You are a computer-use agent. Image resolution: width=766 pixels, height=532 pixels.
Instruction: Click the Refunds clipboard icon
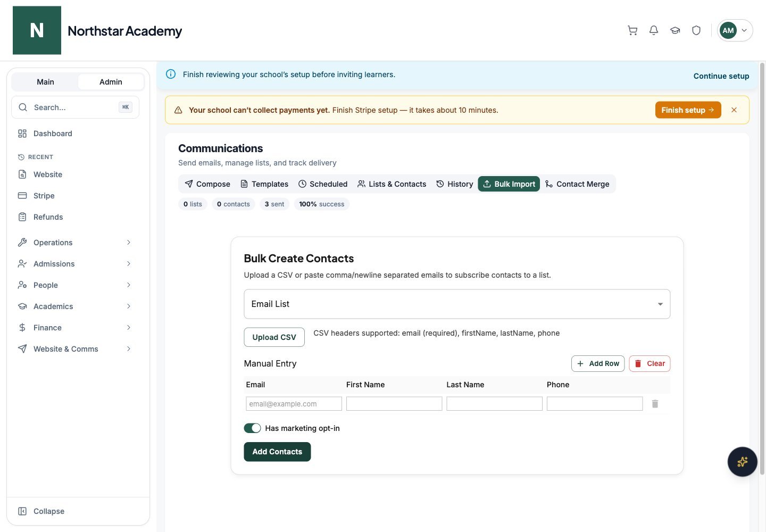coord(22,217)
